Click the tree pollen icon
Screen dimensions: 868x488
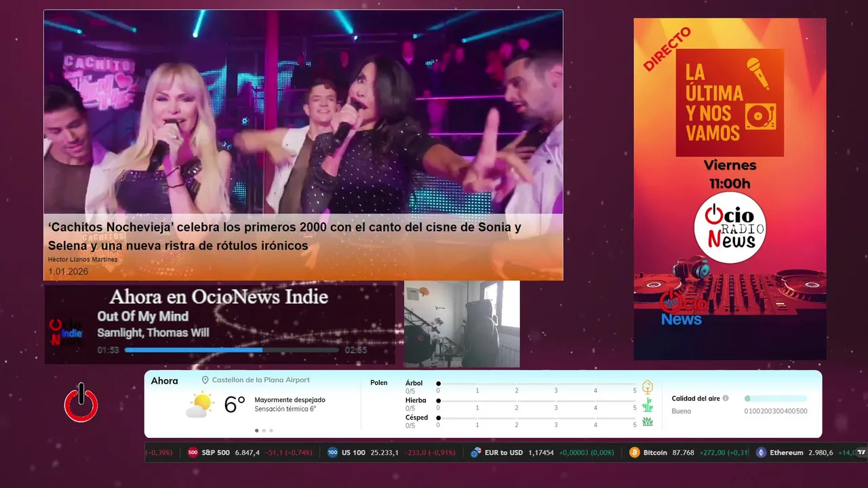(647, 387)
